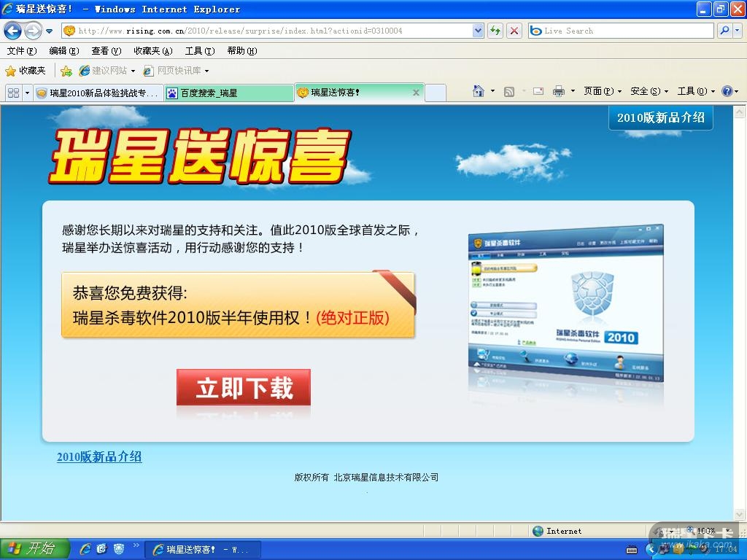Expand the Print options dropdown arrow
Screen dimensions: 747x560
click(573, 91)
